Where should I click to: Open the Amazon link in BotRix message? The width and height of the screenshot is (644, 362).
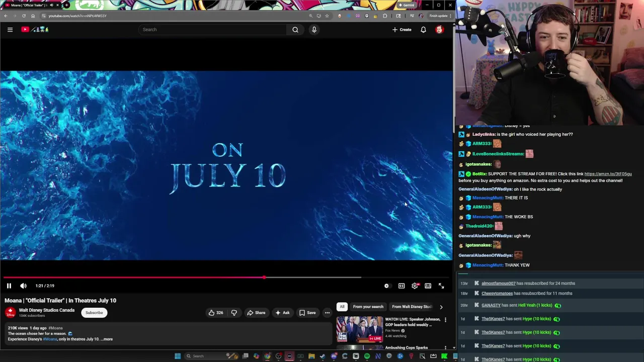608,174
